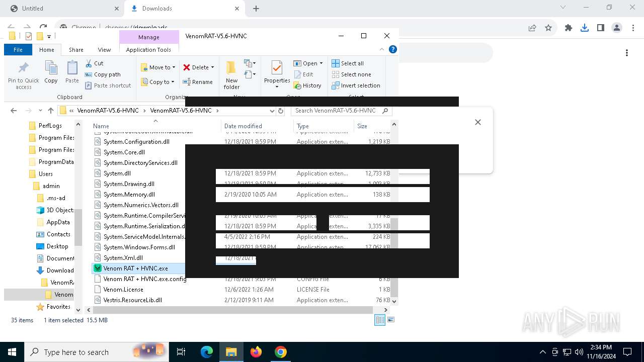Select System.Xml.dll file
Image resolution: width=644 pixels, height=362 pixels.
(123, 258)
